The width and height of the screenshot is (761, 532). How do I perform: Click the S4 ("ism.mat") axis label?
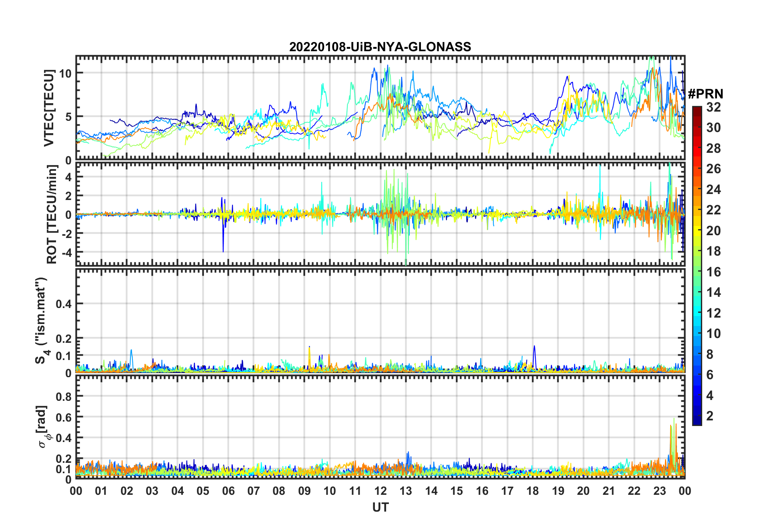[42, 320]
